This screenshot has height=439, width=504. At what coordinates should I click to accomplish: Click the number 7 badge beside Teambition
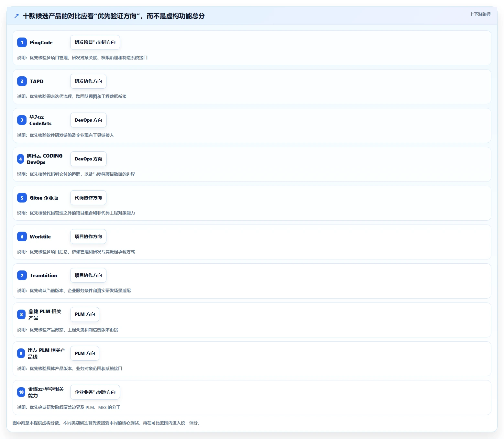pyautogui.click(x=22, y=275)
